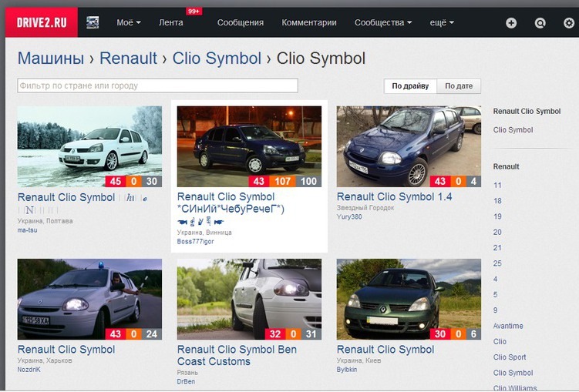Viewport: 579px width, 392px height.
Task: Open the Комментарии menu item
Action: pos(309,22)
